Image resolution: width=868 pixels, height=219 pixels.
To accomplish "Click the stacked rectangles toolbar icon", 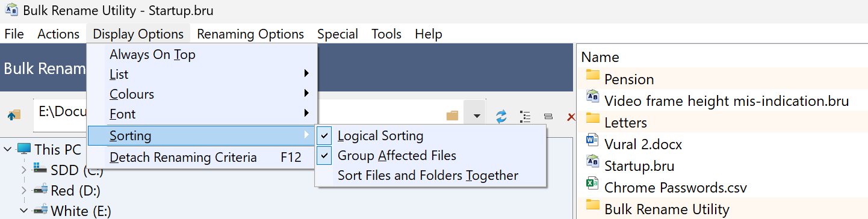I will click(x=548, y=116).
